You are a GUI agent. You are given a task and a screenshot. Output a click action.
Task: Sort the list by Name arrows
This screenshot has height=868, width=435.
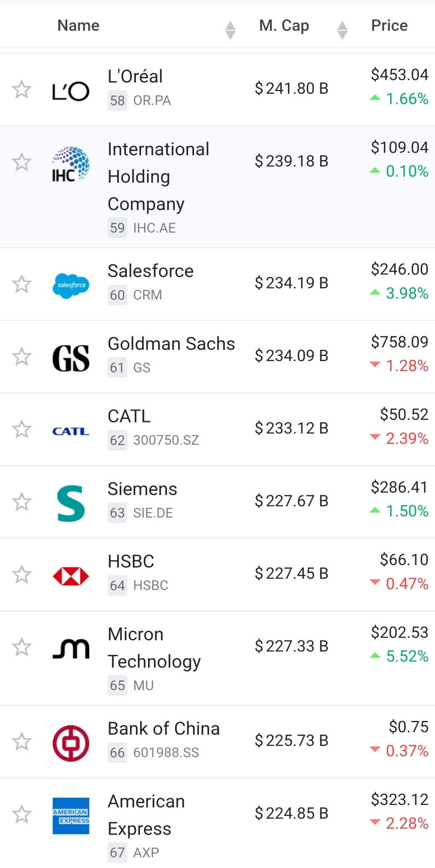pyautogui.click(x=230, y=30)
